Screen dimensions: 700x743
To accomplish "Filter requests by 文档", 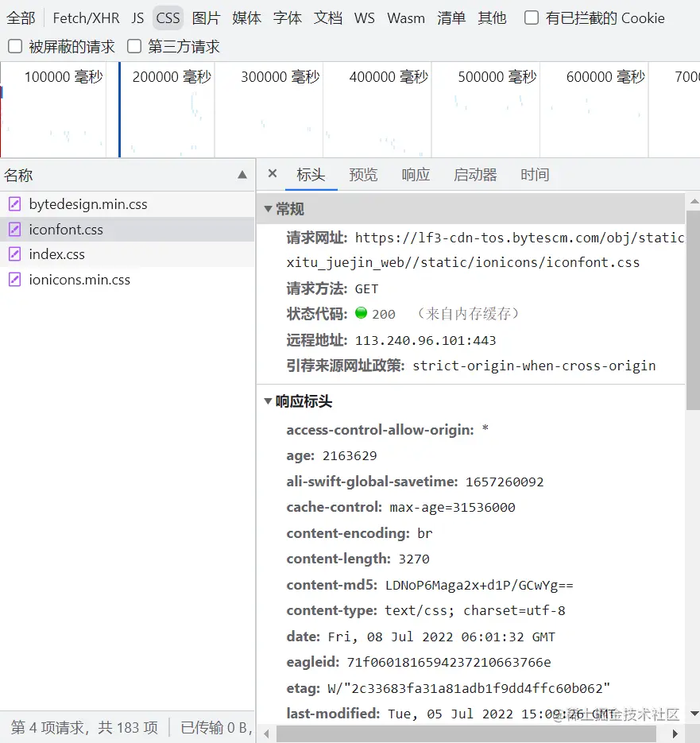I will (328, 18).
